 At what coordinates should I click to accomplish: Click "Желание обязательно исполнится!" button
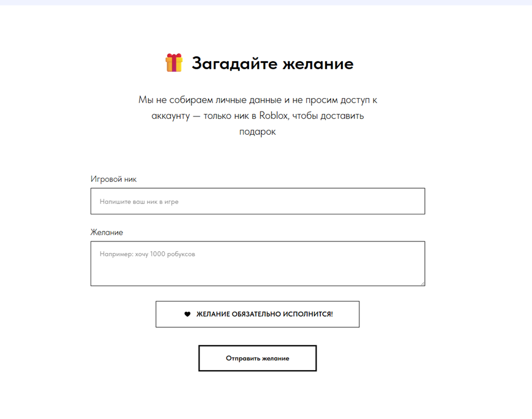(x=257, y=314)
